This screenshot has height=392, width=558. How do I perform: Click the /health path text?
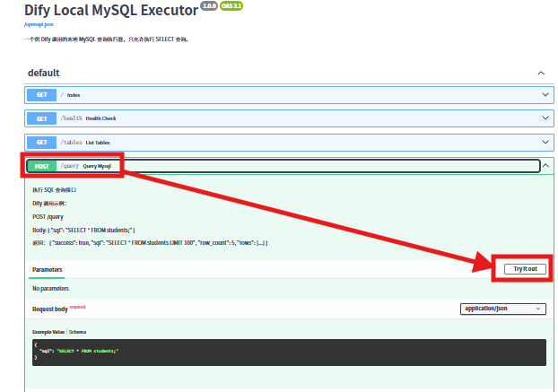[71, 118]
